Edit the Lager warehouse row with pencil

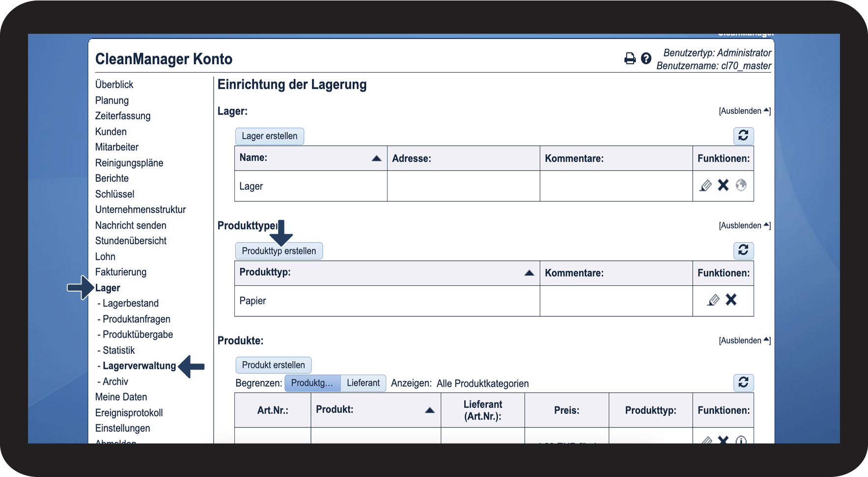pyautogui.click(x=705, y=185)
